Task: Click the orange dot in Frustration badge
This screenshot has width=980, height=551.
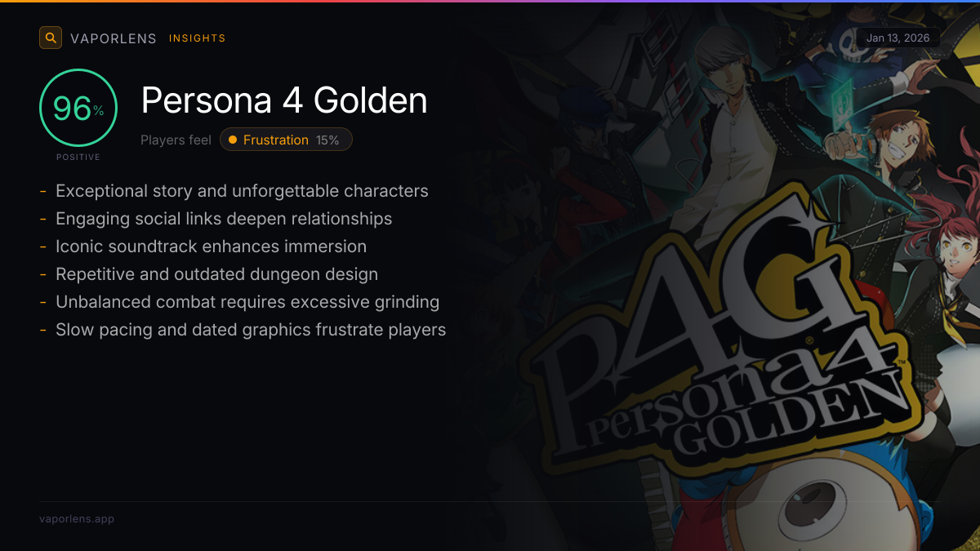Action: coord(233,140)
